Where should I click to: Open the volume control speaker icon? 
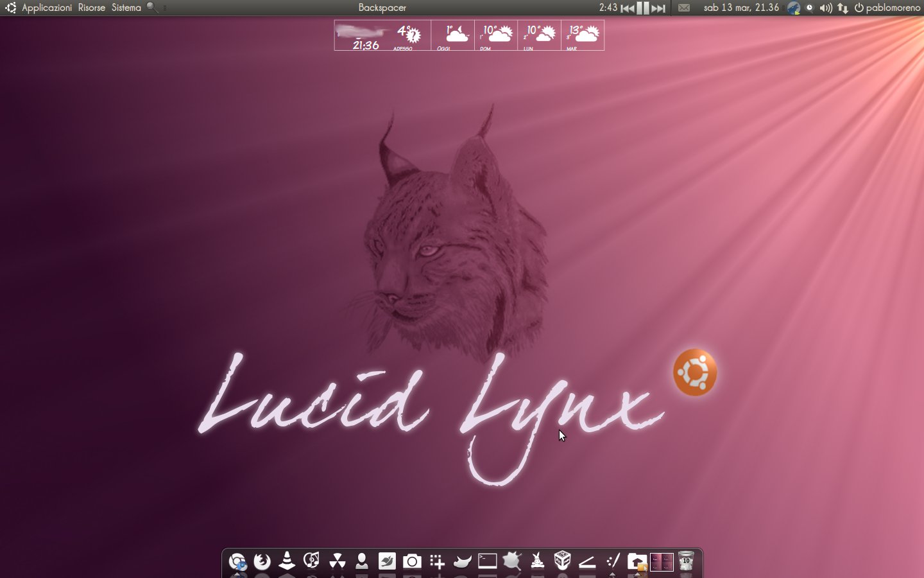coord(826,8)
